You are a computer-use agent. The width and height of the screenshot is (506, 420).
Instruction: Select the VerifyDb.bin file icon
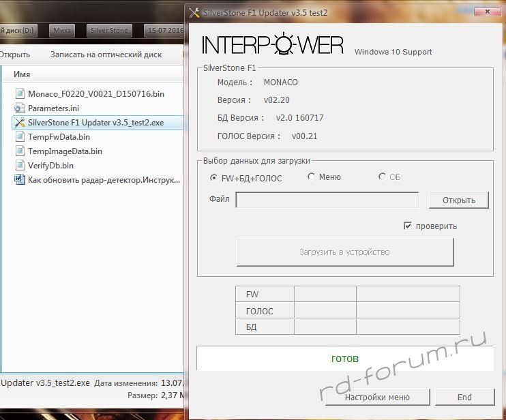pos(19,166)
